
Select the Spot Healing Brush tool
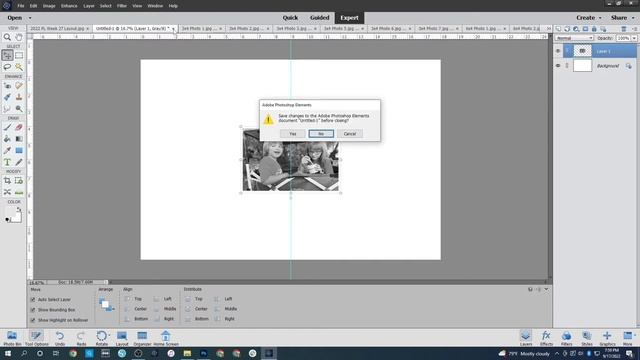(19, 86)
